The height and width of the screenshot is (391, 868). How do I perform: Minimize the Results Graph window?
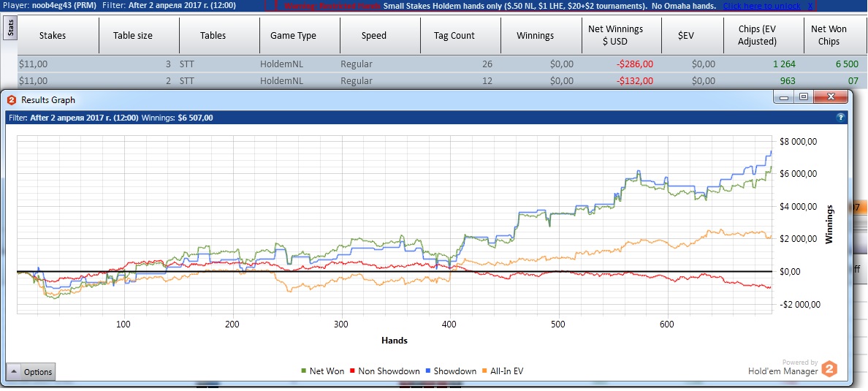tap(785, 97)
